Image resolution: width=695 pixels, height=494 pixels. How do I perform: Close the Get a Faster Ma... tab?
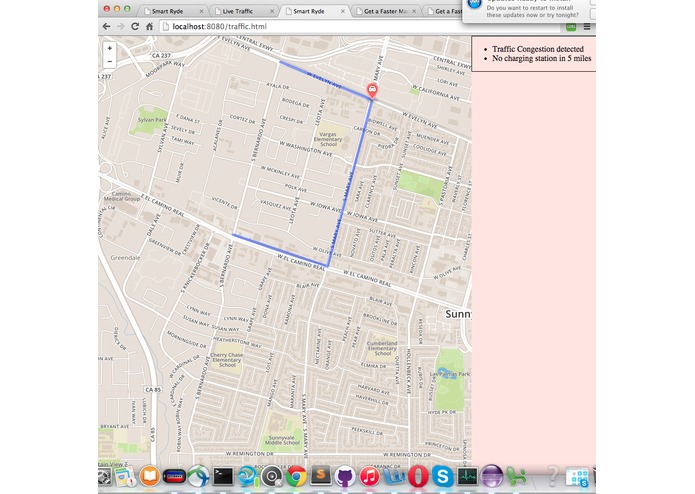click(414, 12)
